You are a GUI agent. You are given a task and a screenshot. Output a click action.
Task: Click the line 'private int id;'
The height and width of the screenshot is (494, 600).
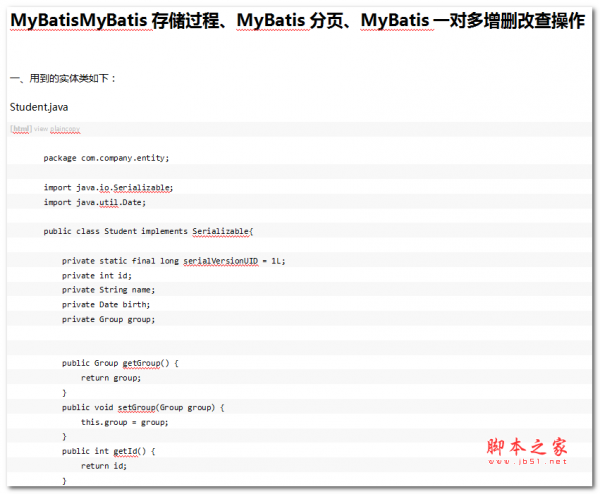point(97,276)
